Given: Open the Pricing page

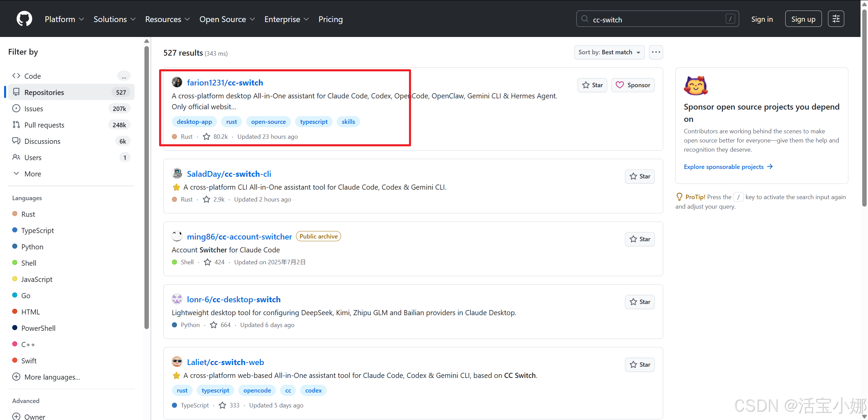Looking at the screenshot, I should click(x=331, y=19).
